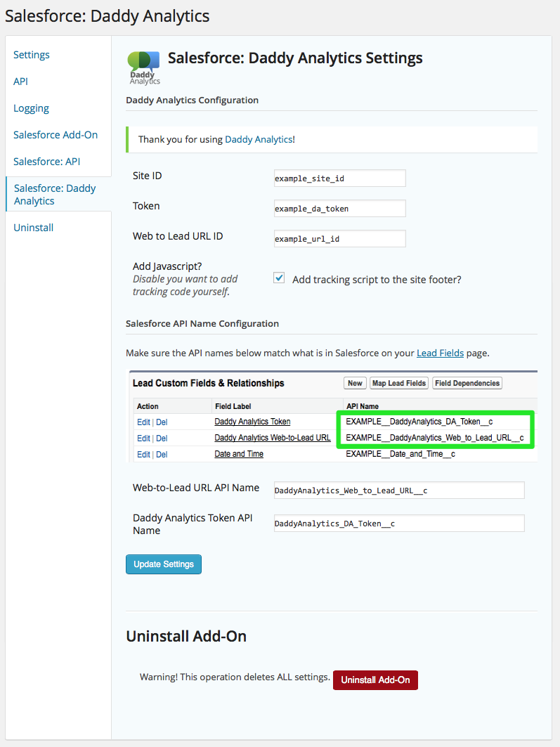Viewport: 560px width, 747px height.
Task: Focus the Site ID input field
Action: (x=339, y=178)
